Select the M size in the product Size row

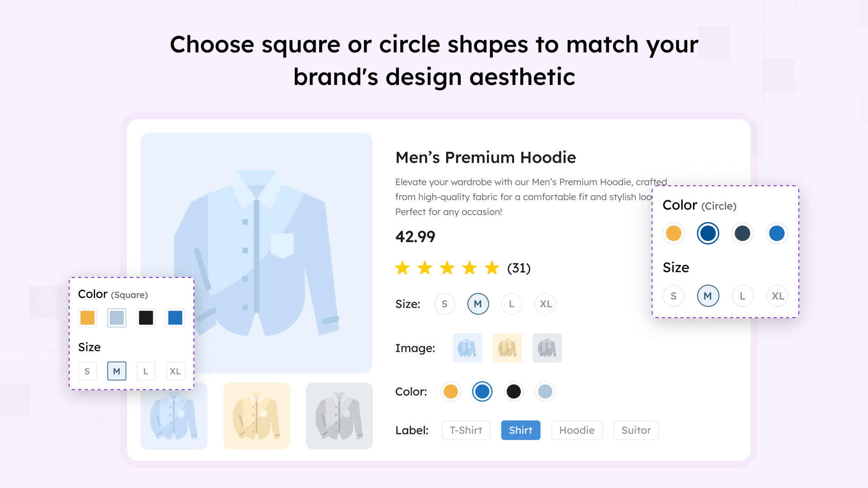tap(478, 304)
